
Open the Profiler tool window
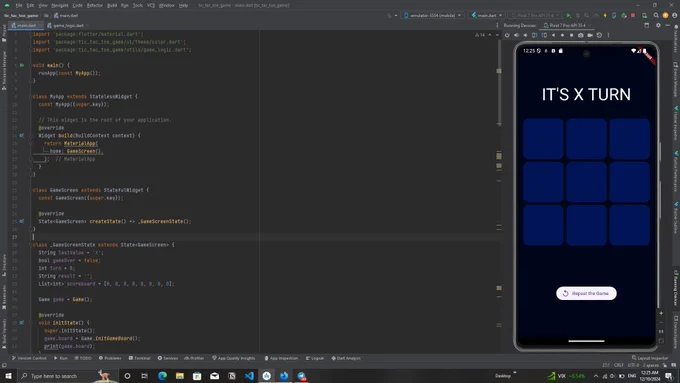coord(194,358)
